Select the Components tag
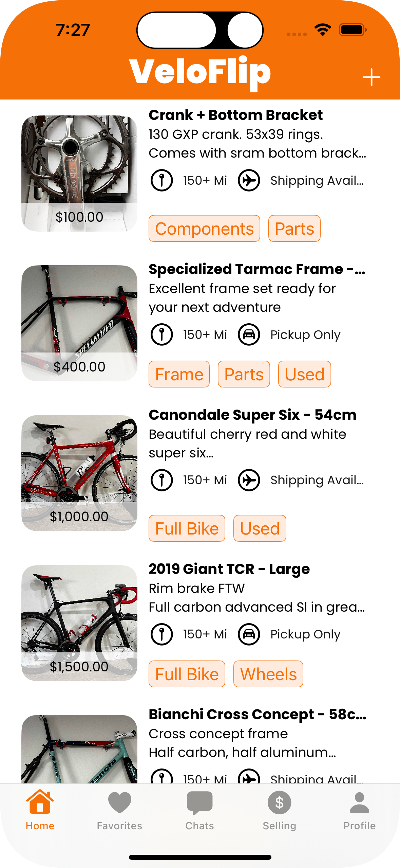This screenshot has height=868, width=400. [204, 229]
